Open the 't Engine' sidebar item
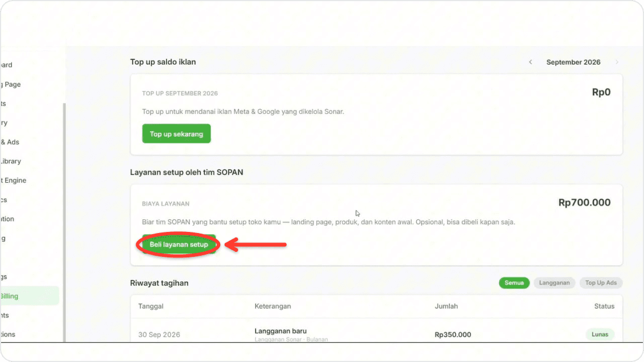Viewport: 644px width, 362px height. (13, 180)
